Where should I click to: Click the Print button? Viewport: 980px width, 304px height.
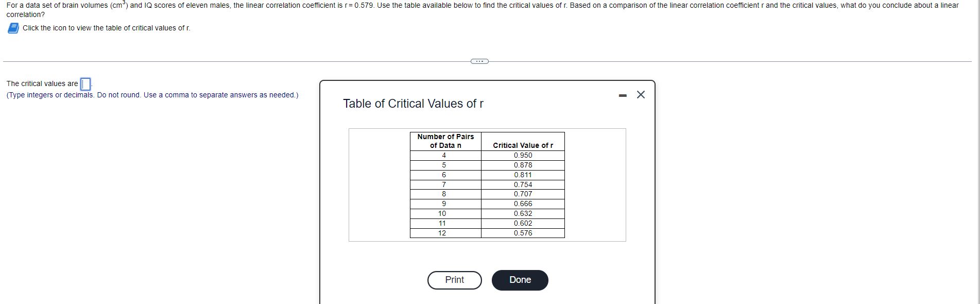pos(454,280)
